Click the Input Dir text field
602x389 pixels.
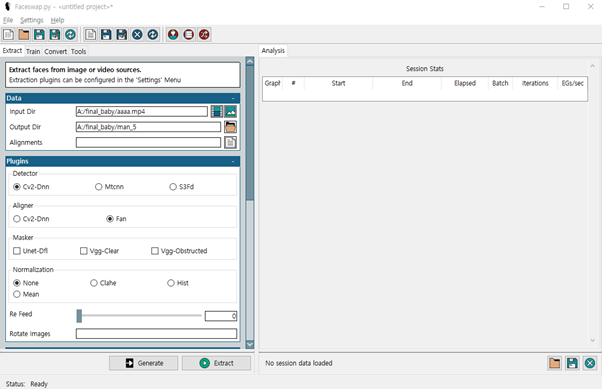[142, 111]
